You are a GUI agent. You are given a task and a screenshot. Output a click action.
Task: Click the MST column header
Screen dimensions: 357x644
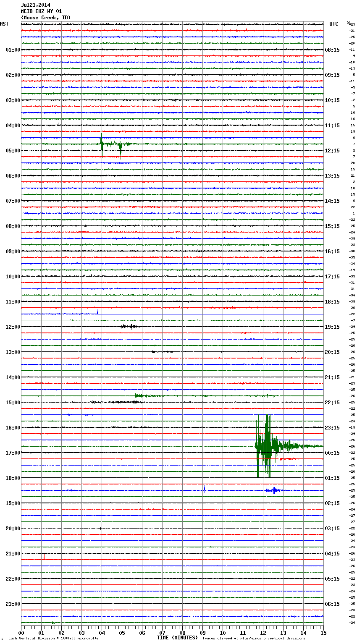coord(4,24)
